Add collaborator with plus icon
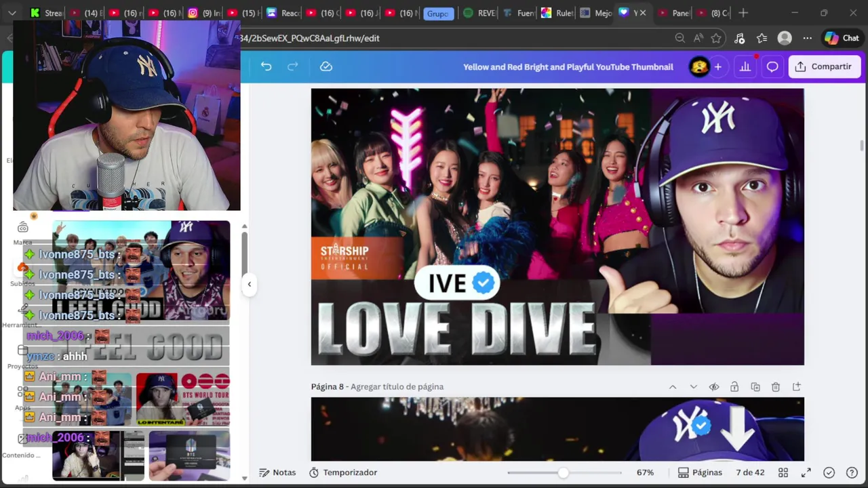 pyautogui.click(x=717, y=66)
